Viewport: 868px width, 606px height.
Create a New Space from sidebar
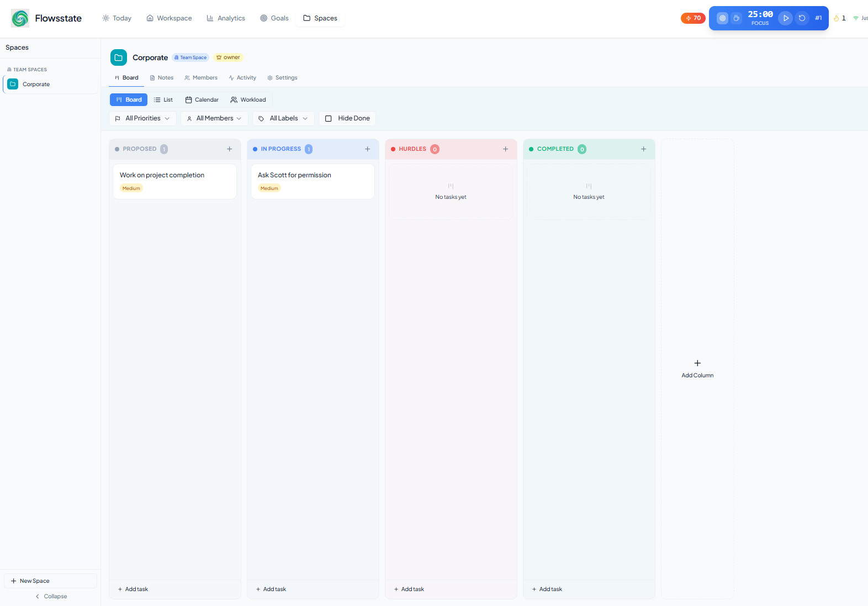50,581
